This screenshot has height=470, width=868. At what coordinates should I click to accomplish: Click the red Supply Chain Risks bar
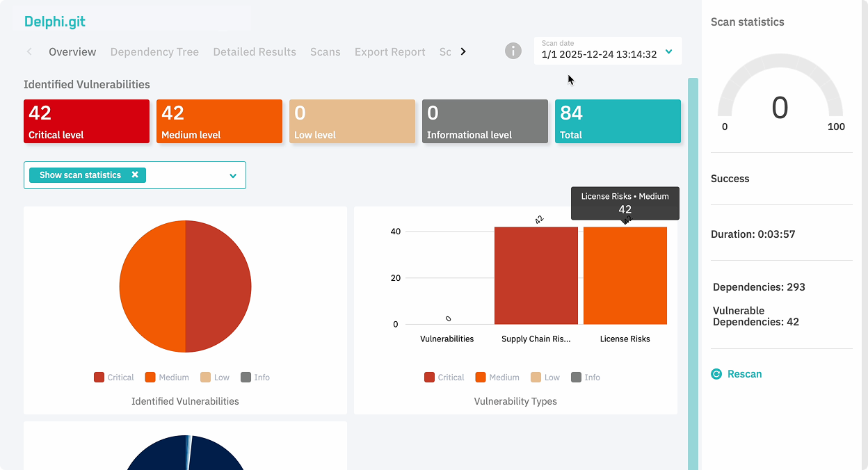click(536, 275)
